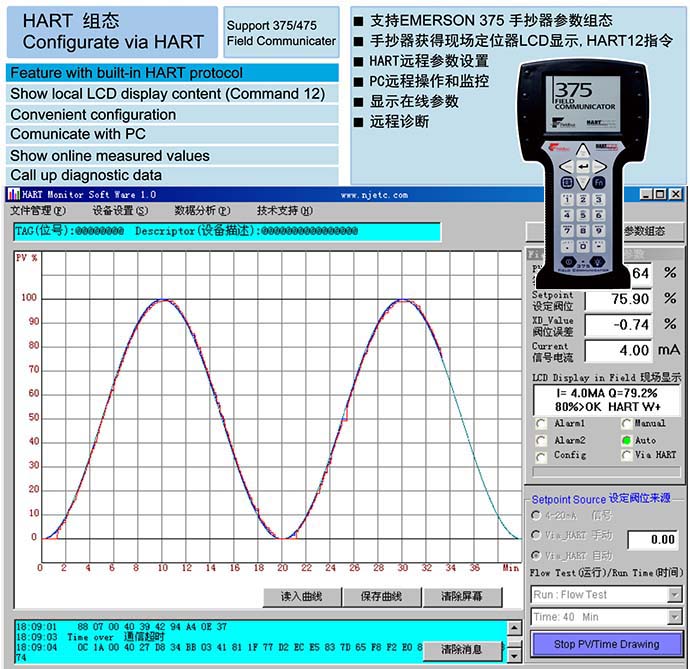690x669 pixels.
Task: Choose 4-20mA 信号 setpoint source
Action: click(536, 515)
